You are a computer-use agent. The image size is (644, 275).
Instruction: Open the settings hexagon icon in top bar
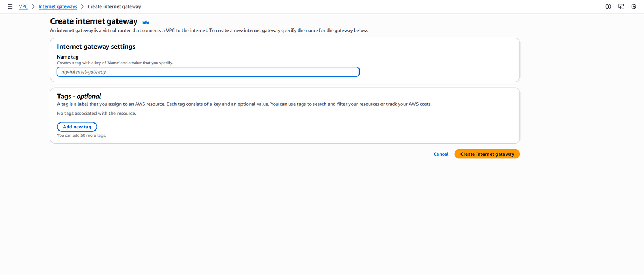tap(634, 6)
